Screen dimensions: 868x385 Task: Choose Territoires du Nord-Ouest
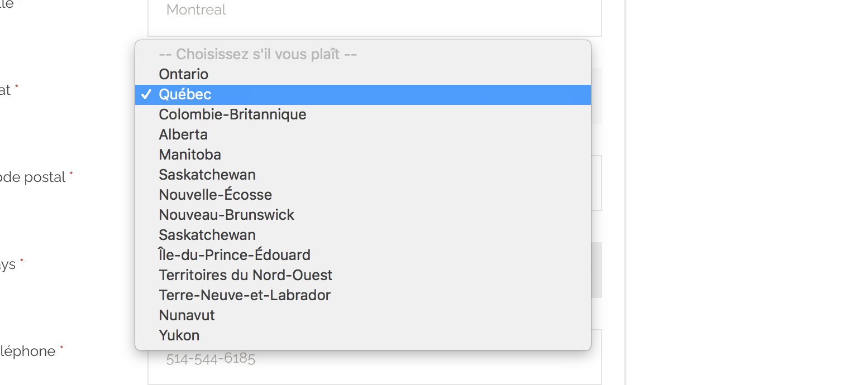(363, 275)
